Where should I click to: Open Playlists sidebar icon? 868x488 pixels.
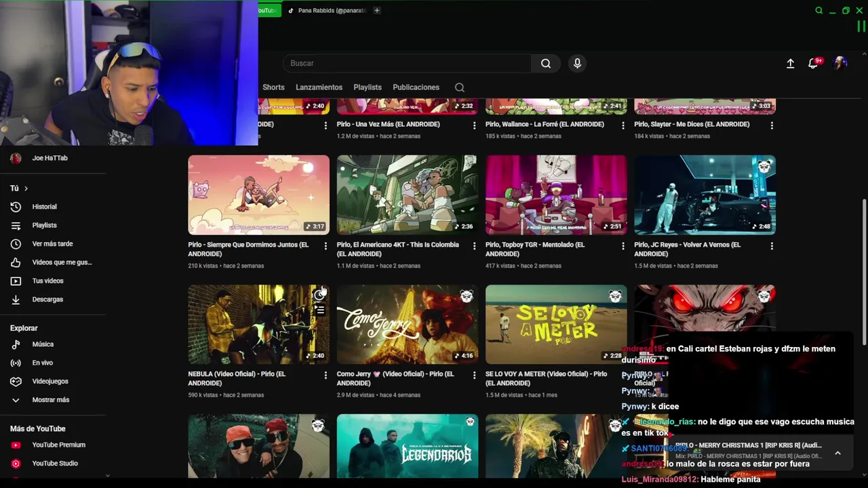click(x=16, y=225)
